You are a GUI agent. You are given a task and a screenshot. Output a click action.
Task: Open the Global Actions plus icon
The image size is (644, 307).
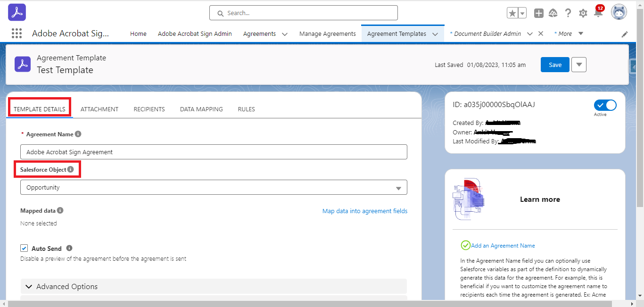(539, 13)
